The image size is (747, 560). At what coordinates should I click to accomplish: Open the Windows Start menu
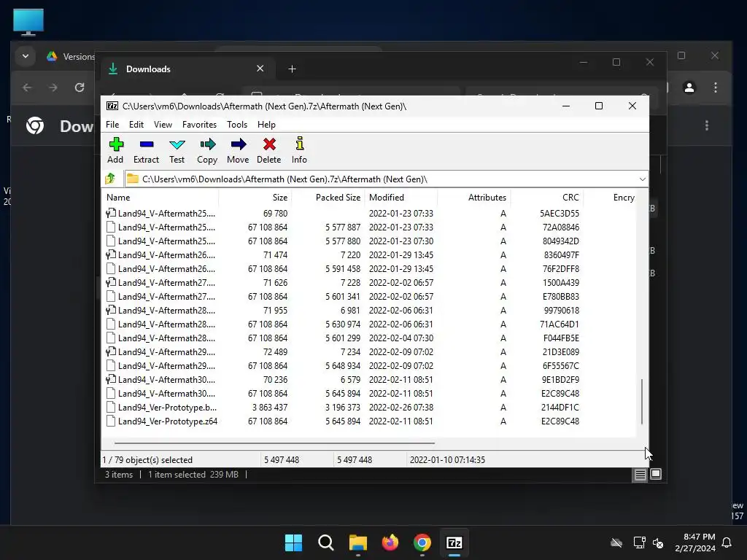pos(293,542)
